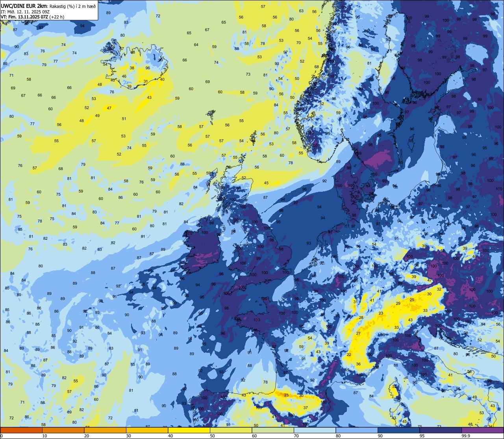Click the legend label "30" on the color scale
The width and height of the screenshot is (504, 439).
(x=128, y=436)
